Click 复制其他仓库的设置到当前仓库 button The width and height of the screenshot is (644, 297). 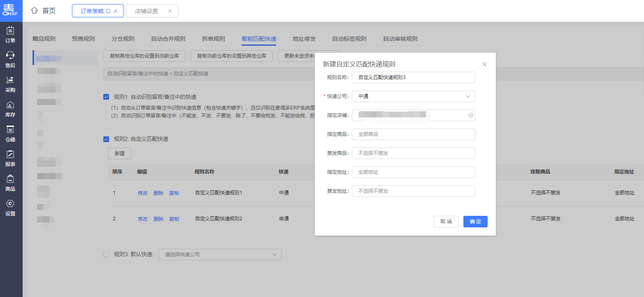coord(144,56)
